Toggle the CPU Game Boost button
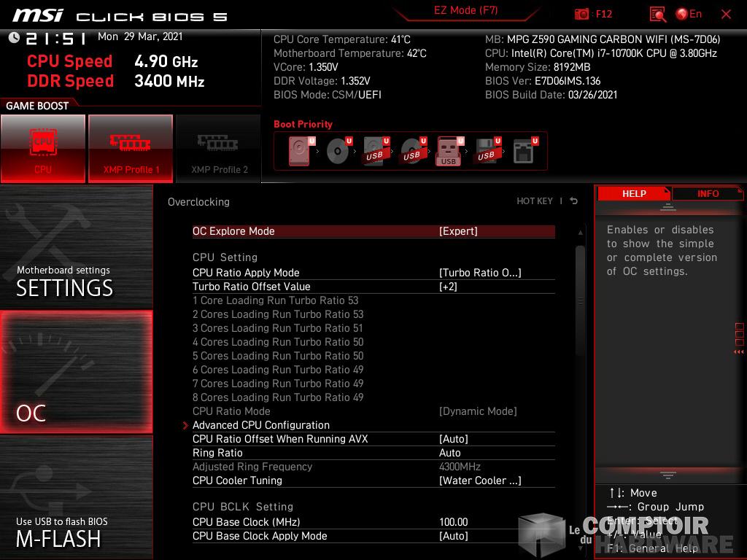This screenshot has width=747, height=560. [43, 148]
